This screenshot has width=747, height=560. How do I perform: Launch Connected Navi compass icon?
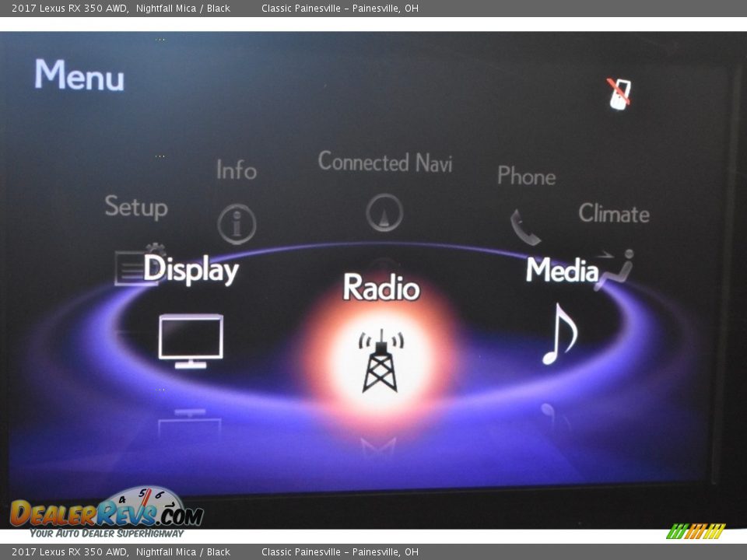coord(384,212)
